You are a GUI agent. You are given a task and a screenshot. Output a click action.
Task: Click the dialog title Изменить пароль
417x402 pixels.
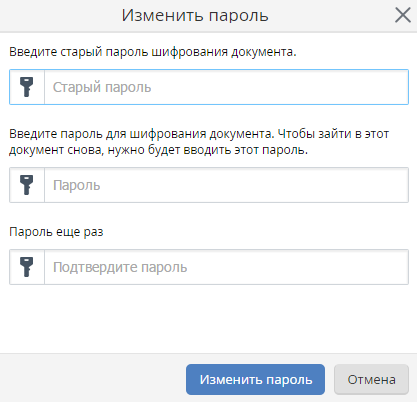coord(195,15)
